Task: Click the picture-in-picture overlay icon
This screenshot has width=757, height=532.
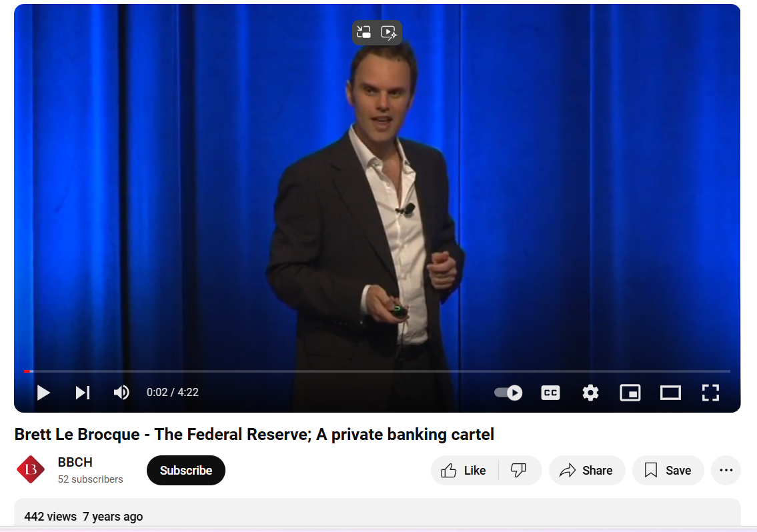Action: (363, 33)
